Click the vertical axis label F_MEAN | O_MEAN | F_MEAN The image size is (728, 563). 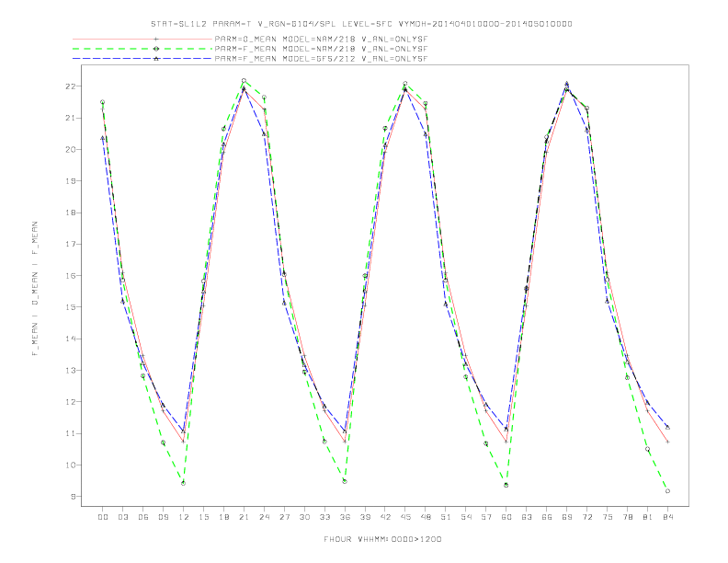[x=35, y=289]
